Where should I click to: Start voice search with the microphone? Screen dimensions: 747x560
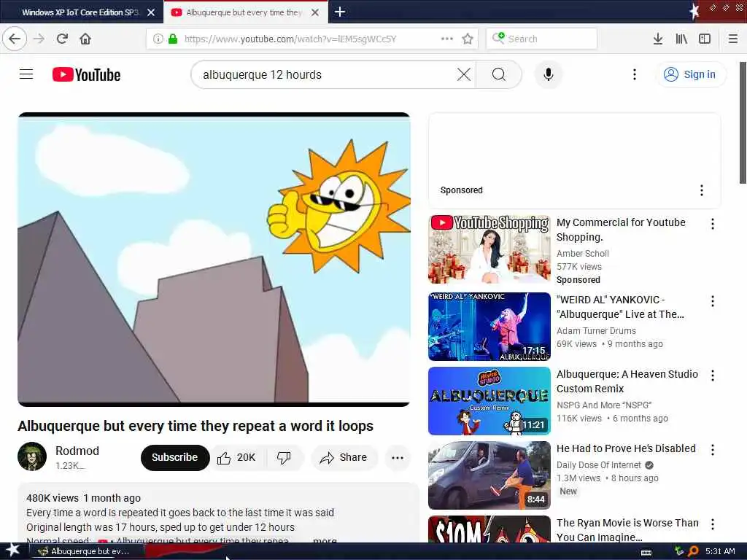coord(549,74)
